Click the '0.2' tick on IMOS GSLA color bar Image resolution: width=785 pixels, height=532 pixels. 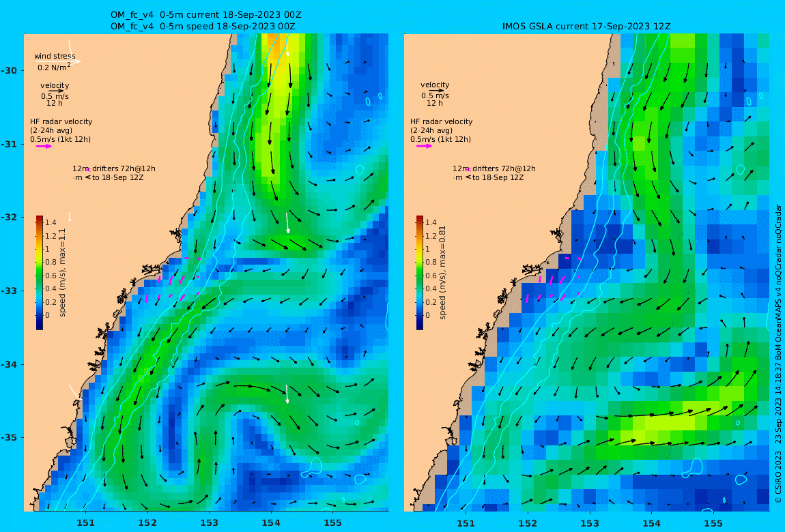click(431, 302)
